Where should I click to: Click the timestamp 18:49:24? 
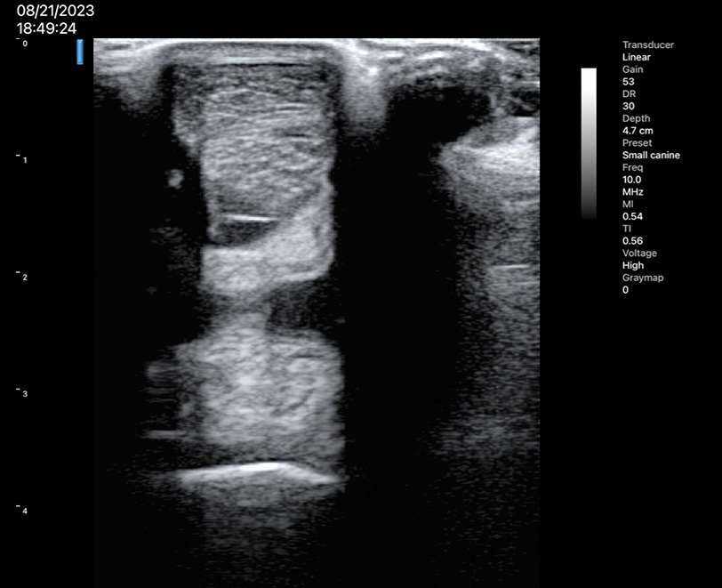[x=48, y=28]
